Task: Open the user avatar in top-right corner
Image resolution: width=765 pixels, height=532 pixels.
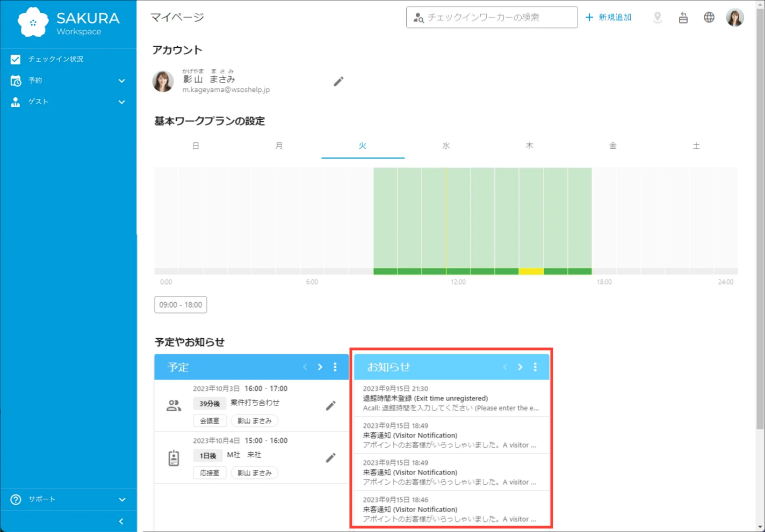Action: [734, 18]
